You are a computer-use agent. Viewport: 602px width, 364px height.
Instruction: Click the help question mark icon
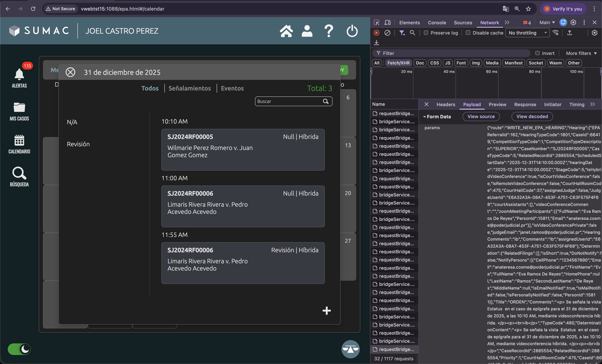(x=329, y=31)
